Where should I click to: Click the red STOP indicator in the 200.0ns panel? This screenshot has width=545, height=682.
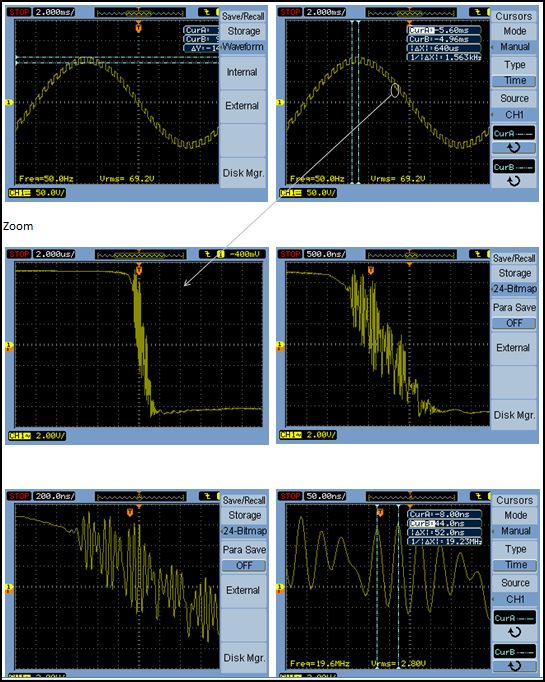19,496
